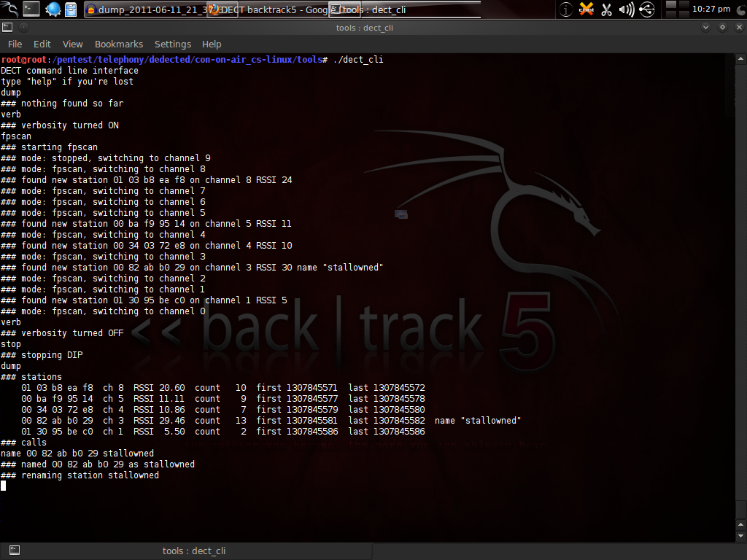Click 'renaming station stallowned' line
This screenshot has height=560, width=747.
tap(80, 475)
